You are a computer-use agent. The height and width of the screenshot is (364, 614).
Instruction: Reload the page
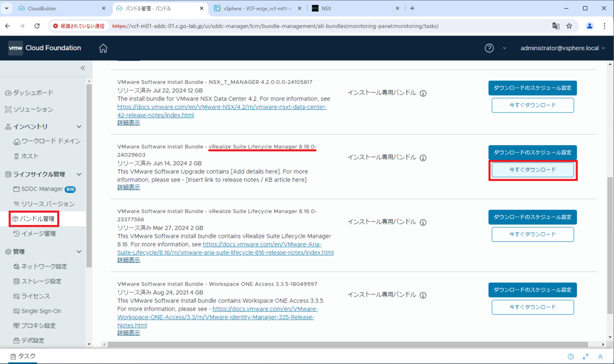pos(37,26)
